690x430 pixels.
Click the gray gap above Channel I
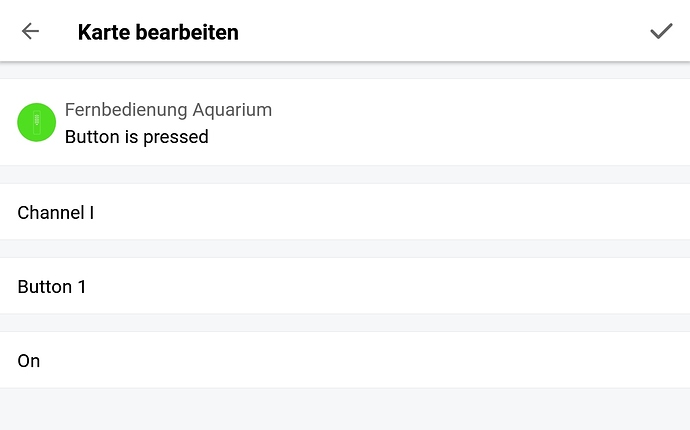345,175
